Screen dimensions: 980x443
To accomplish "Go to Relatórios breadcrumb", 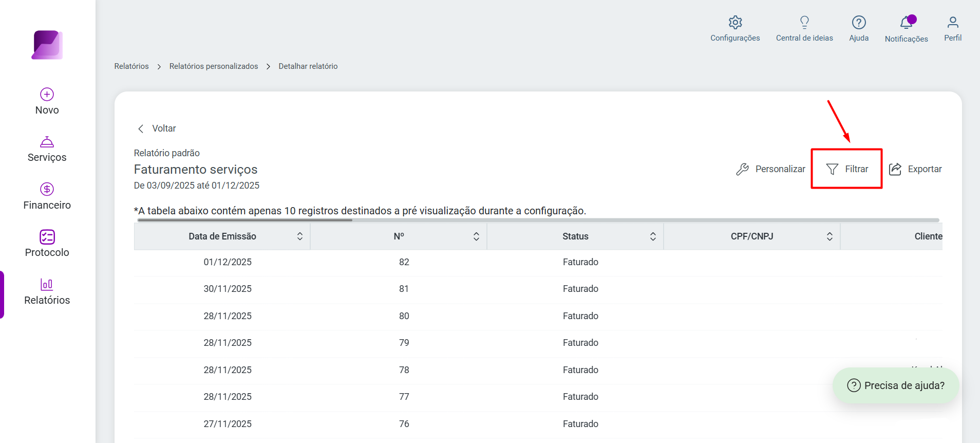I will pos(131,66).
